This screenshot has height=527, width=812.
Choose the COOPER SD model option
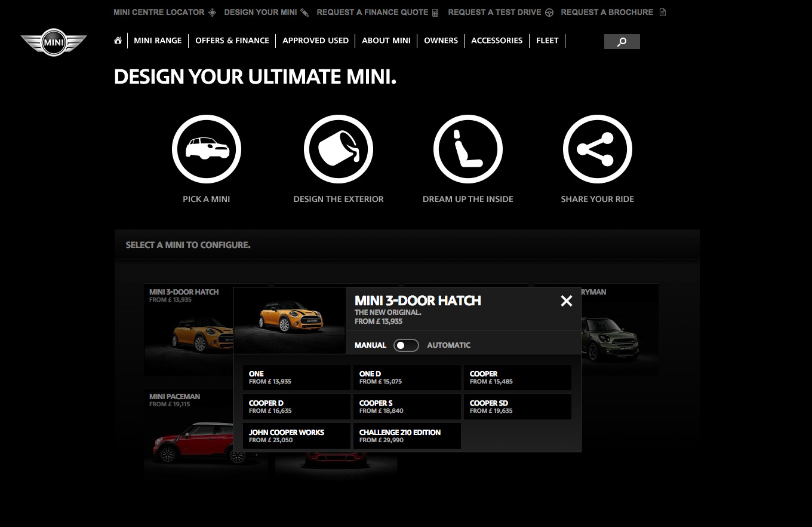tap(518, 407)
